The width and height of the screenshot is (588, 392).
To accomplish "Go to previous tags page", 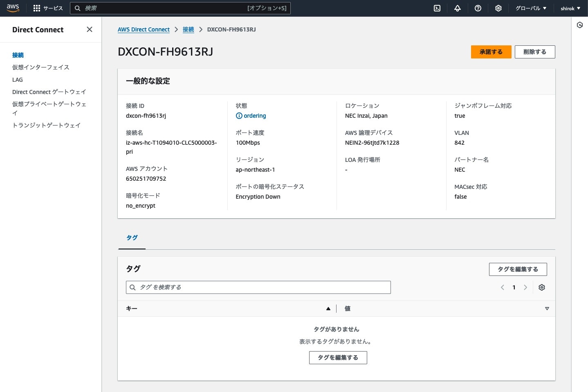I will click(x=503, y=287).
